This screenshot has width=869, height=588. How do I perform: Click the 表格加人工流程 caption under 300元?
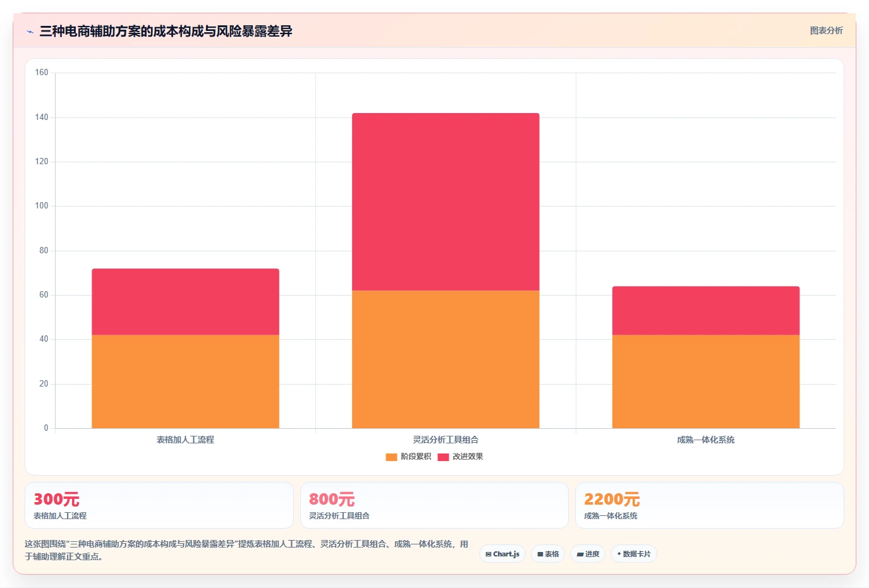(x=60, y=516)
